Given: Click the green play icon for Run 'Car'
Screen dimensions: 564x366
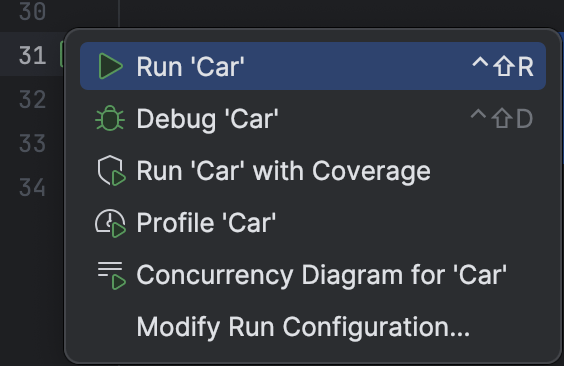Looking at the screenshot, I should [x=110, y=66].
